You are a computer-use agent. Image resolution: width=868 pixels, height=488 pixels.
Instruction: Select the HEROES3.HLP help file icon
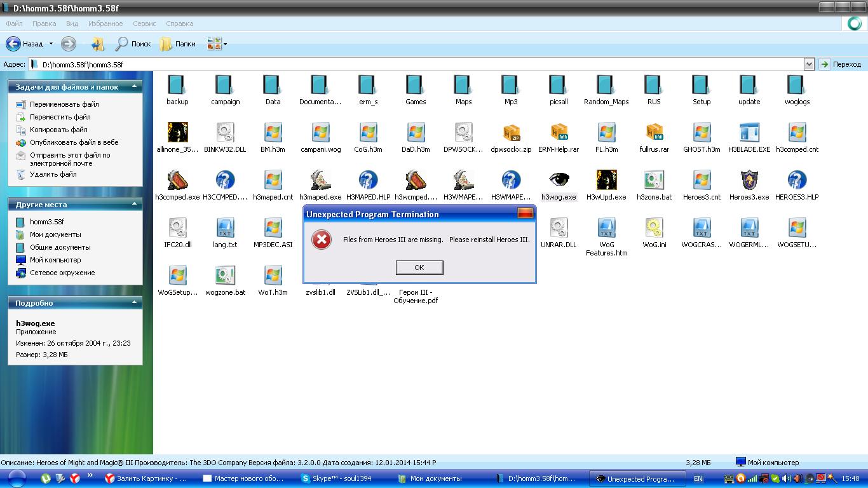pyautogui.click(x=797, y=180)
